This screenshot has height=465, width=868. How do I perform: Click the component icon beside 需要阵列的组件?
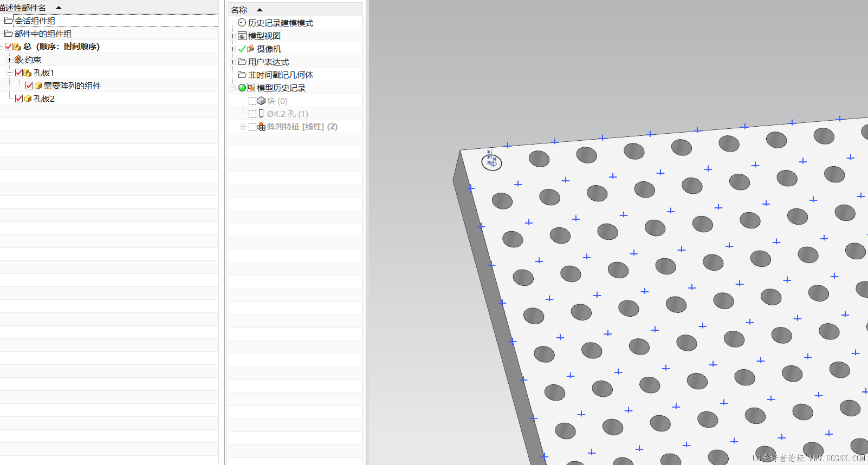[38, 86]
